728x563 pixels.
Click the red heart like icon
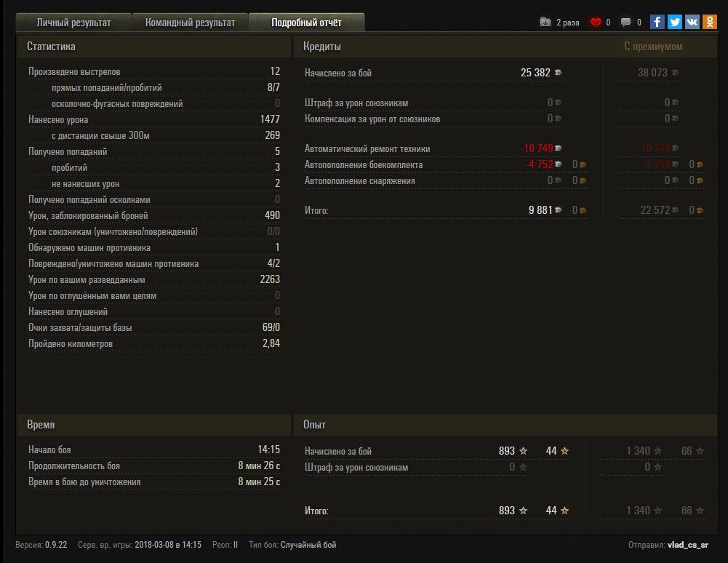596,23
